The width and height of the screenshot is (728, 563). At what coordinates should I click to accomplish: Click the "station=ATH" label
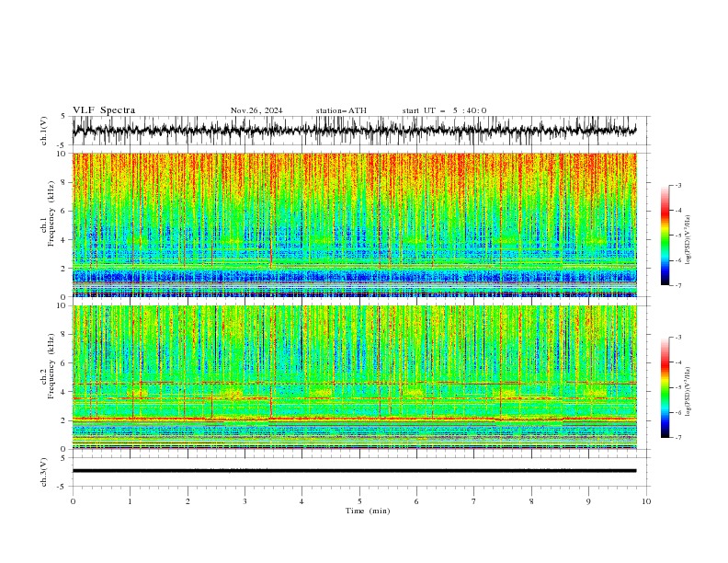(341, 110)
